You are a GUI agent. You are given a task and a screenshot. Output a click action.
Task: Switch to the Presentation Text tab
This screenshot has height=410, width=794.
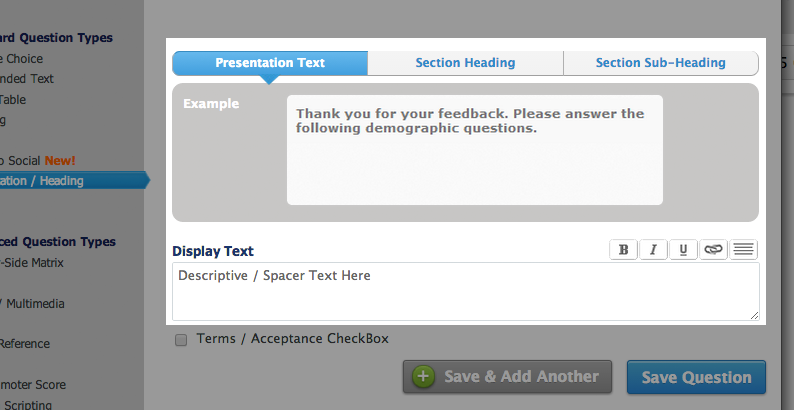pyautogui.click(x=270, y=63)
